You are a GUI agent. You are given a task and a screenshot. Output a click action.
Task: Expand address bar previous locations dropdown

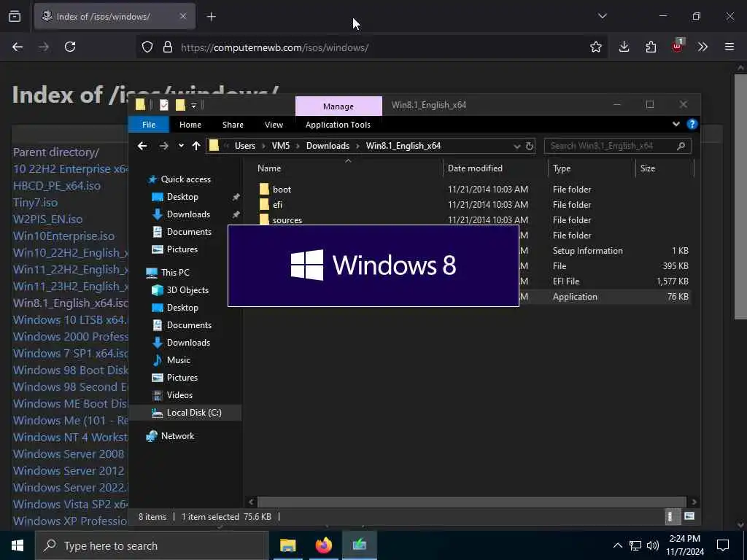pyautogui.click(x=517, y=146)
